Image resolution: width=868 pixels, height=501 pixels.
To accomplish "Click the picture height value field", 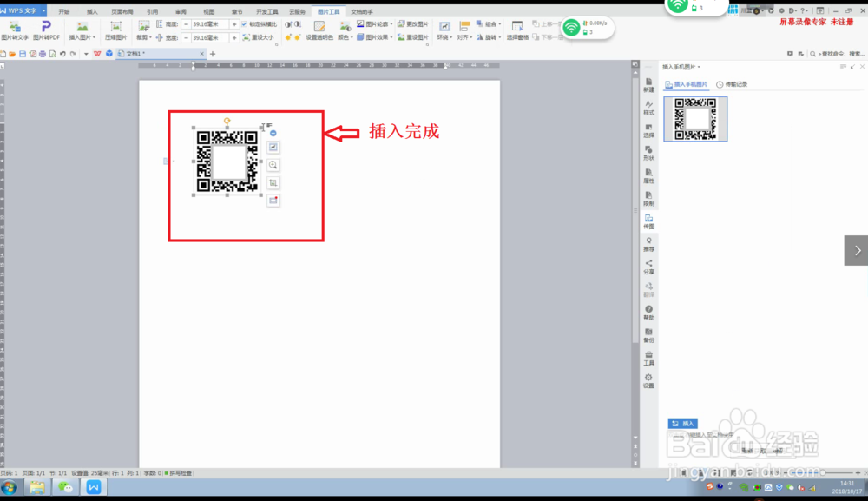I will click(209, 24).
